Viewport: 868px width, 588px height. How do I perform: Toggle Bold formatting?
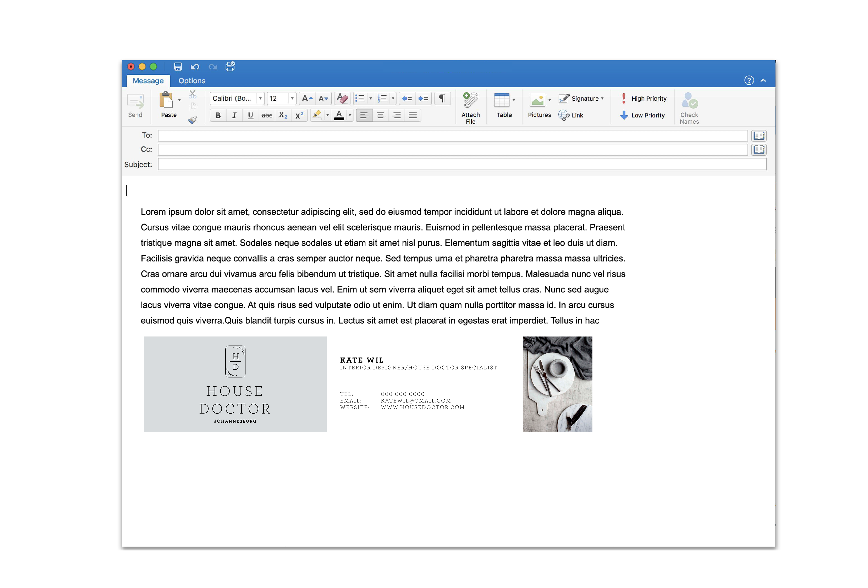point(218,115)
